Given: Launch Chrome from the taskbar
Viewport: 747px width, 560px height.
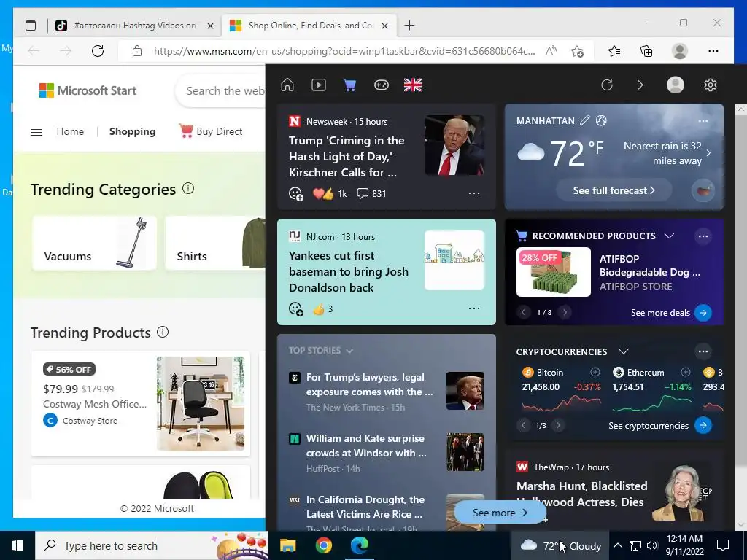Looking at the screenshot, I should click(x=323, y=545).
